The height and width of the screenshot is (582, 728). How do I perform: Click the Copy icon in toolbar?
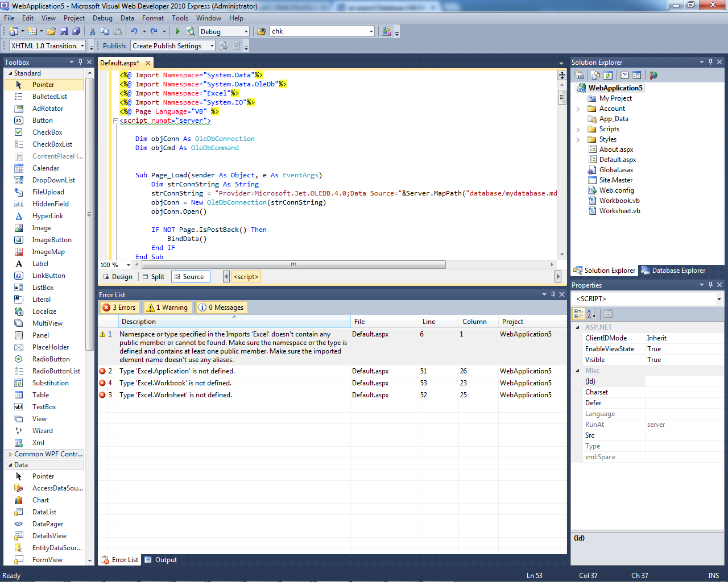105,31
